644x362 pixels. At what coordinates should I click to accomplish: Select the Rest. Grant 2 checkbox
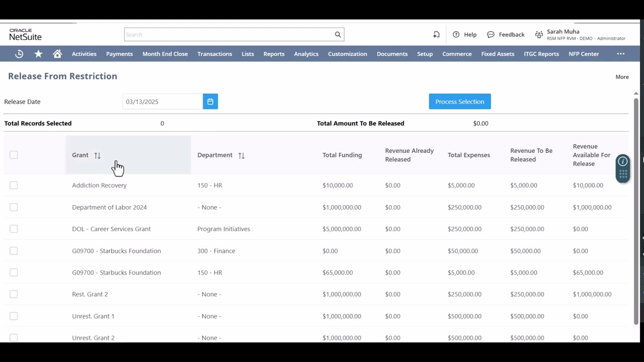pyautogui.click(x=14, y=294)
